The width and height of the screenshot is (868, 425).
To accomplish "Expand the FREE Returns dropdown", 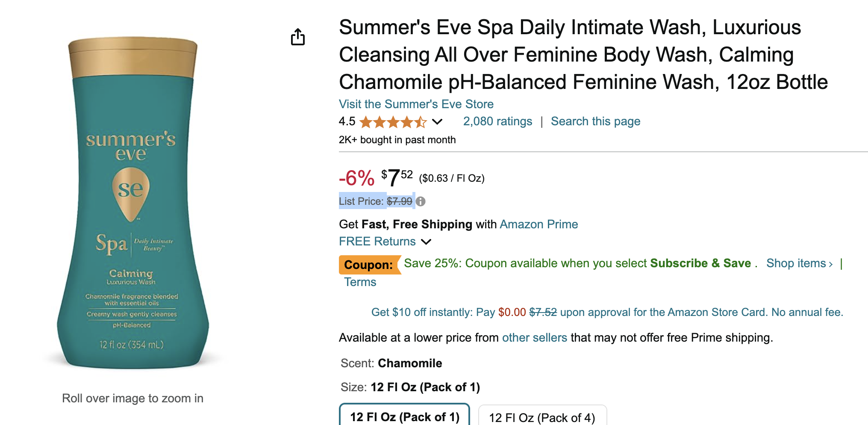I will [426, 242].
